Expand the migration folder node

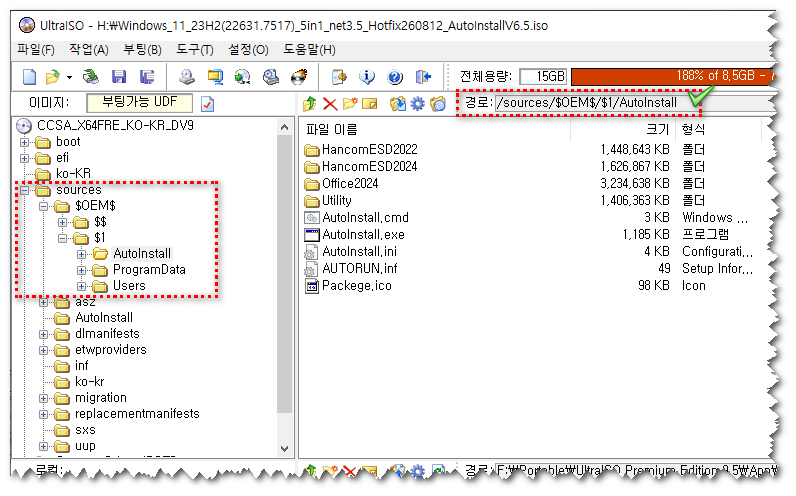point(43,399)
